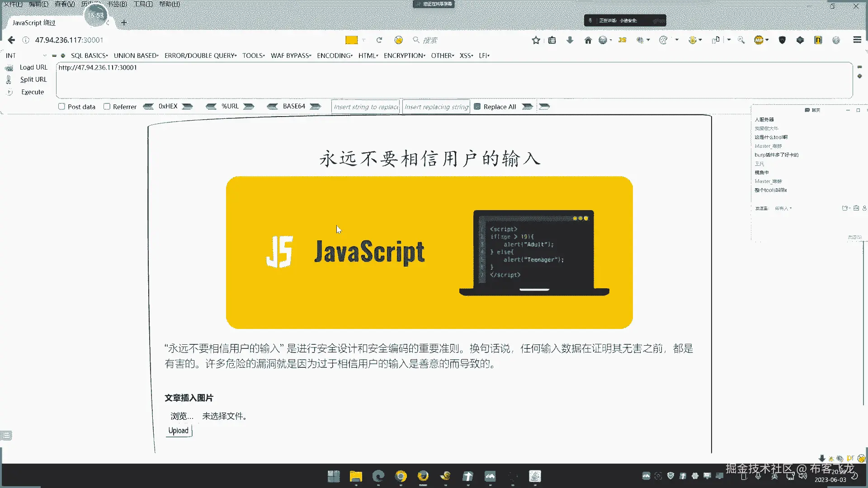Expand the SQL BASICS dropdown
The height and width of the screenshot is (488, 868).
pyautogui.click(x=89, y=56)
